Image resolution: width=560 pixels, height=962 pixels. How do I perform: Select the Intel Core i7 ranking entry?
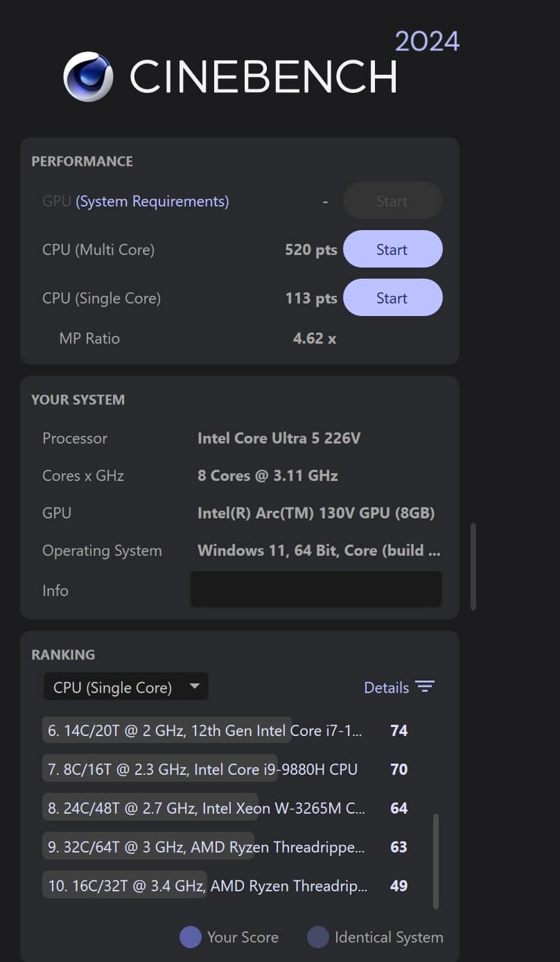click(204, 731)
